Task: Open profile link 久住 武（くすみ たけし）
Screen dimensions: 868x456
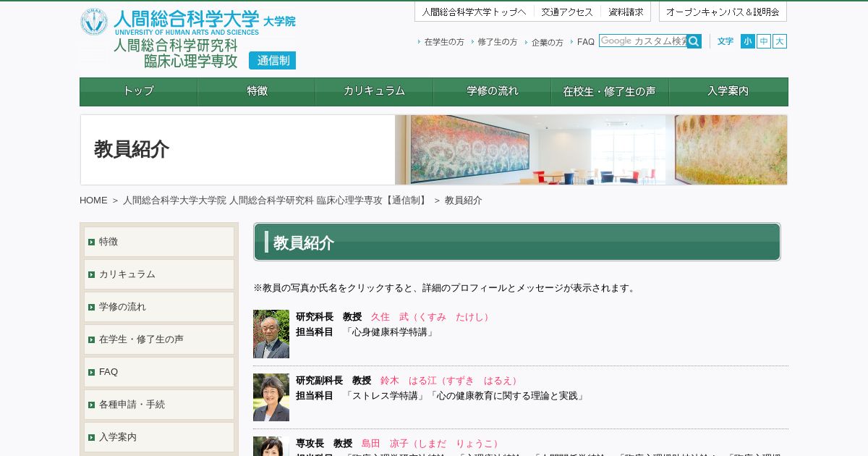Action: click(x=432, y=317)
